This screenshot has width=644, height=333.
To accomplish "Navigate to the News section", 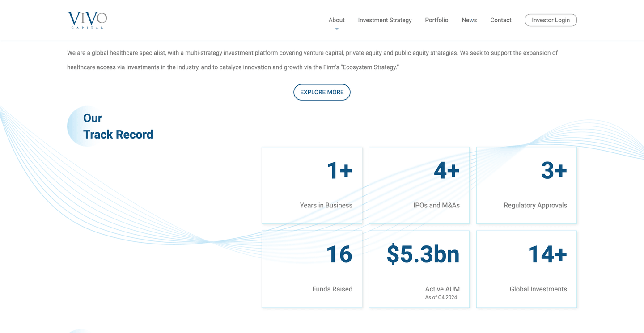I will coord(469,20).
